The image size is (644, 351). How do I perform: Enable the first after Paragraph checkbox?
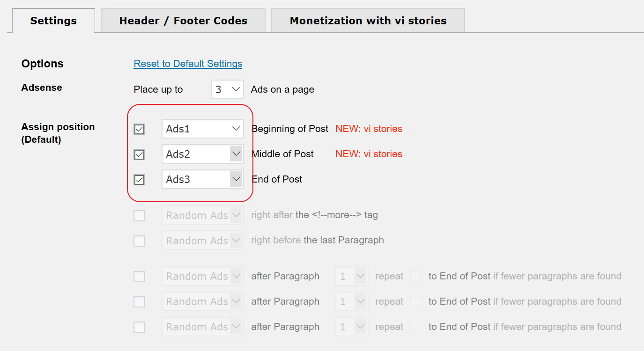click(139, 277)
